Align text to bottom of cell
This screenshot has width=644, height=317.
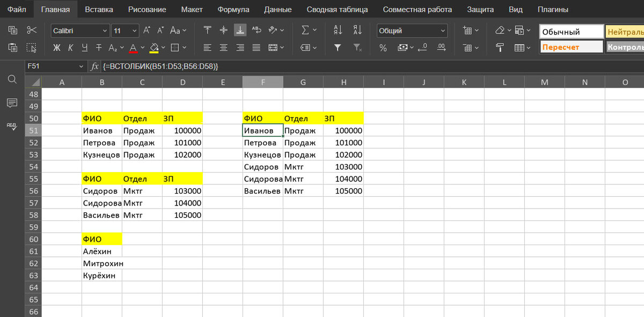click(x=240, y=31)
